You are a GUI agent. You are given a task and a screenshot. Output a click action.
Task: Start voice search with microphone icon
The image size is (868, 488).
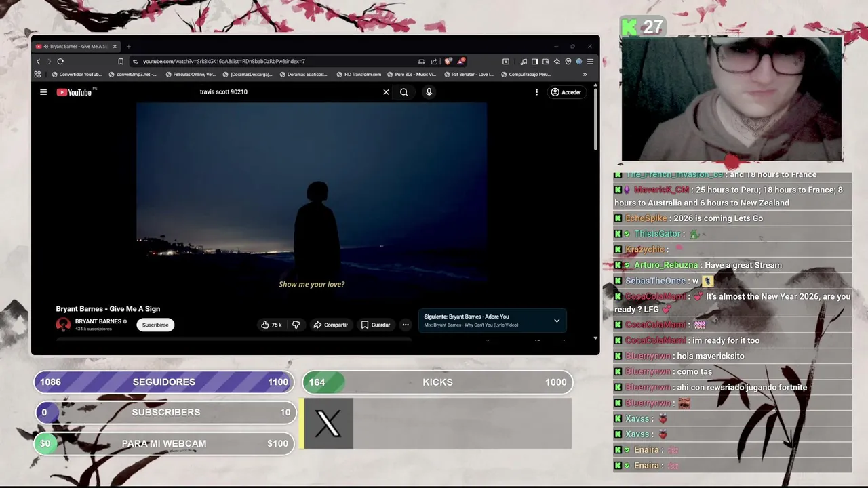[429, 92]
